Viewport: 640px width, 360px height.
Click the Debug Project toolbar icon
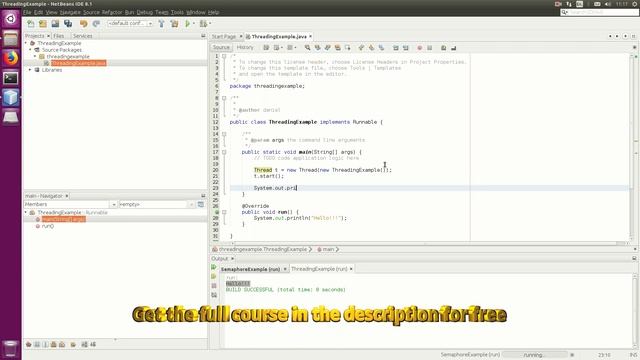[x=203, y=24]
